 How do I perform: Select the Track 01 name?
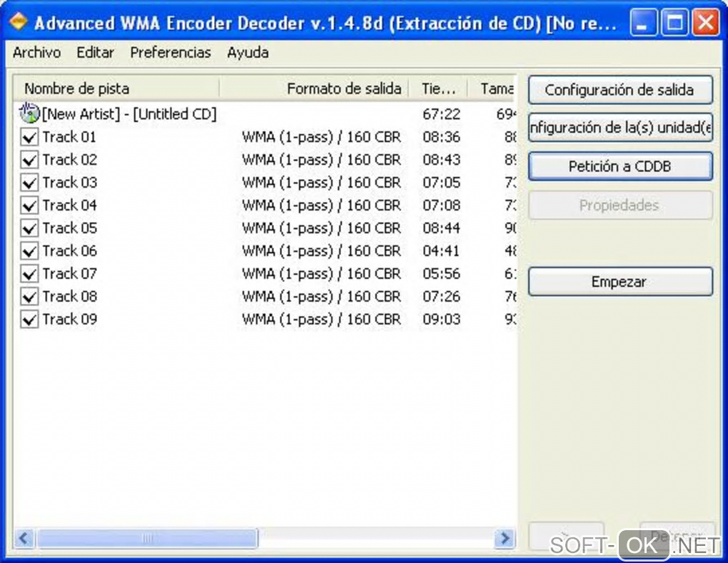(69, 137)
